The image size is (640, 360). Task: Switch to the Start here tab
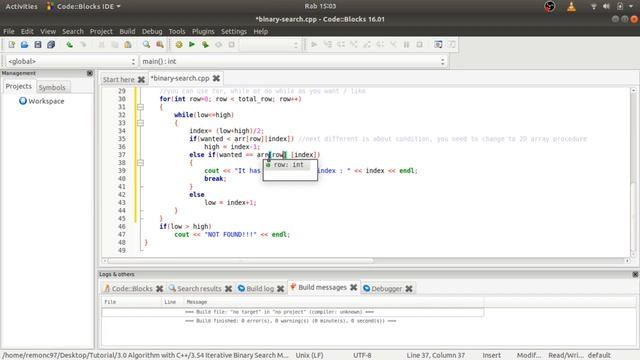click(118, 79)
